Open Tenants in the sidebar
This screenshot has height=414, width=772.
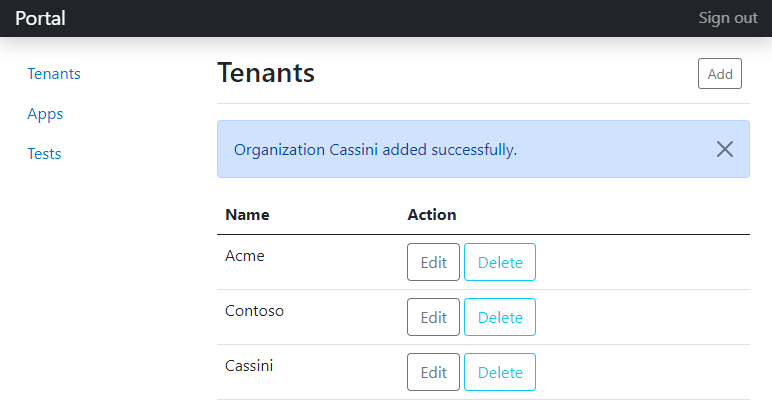click(x=54, y=74)
